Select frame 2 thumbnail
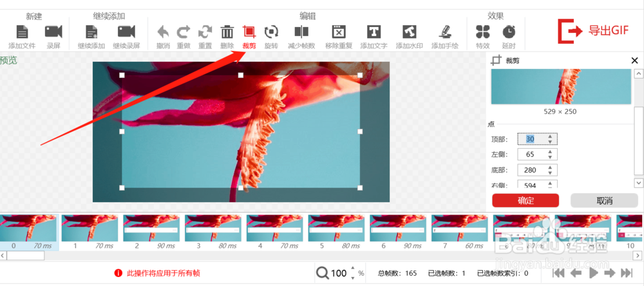This screenshot has height=286, width=644. tap(151, 228)
